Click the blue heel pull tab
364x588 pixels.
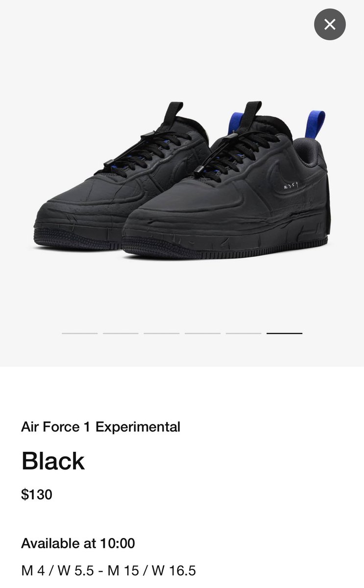[315, 125]
